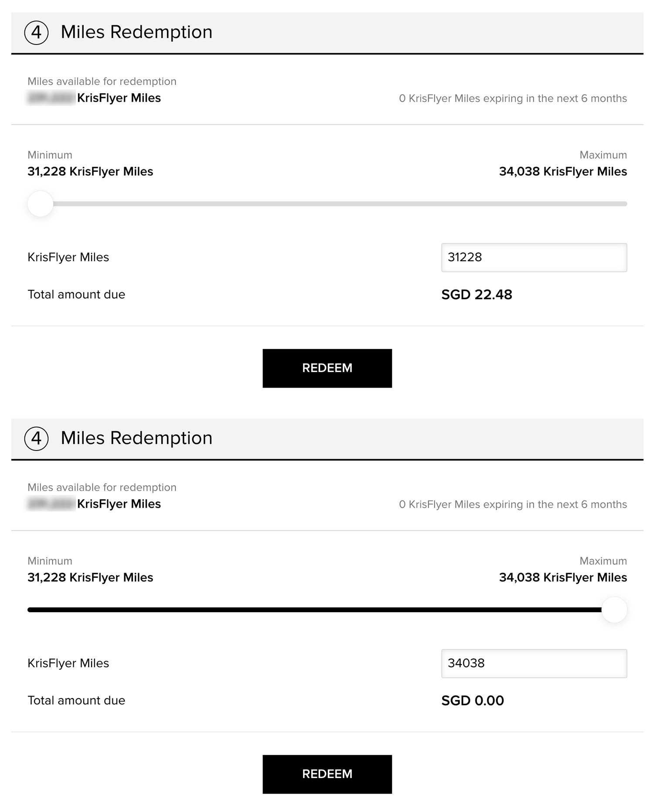The height and width of the screenshot is (812, 654).
Task: Click the middle of the filled black slider track
Action: click(314, 610)
